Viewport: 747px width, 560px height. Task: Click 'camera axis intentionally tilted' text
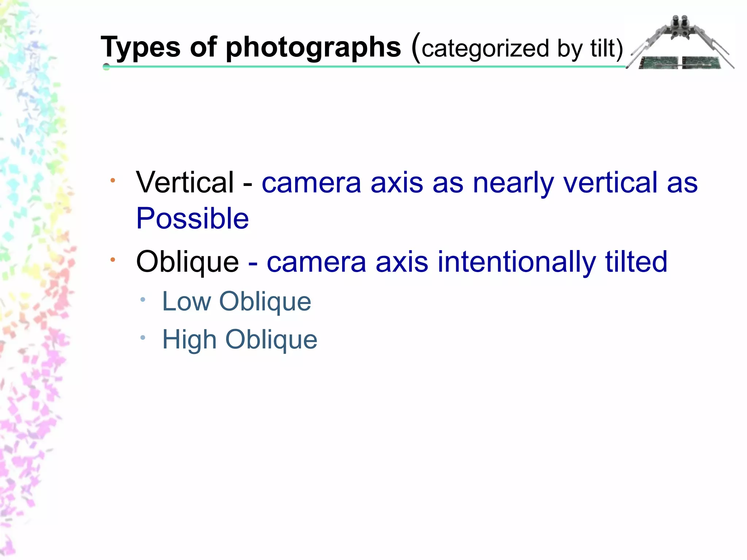[467, 261]
